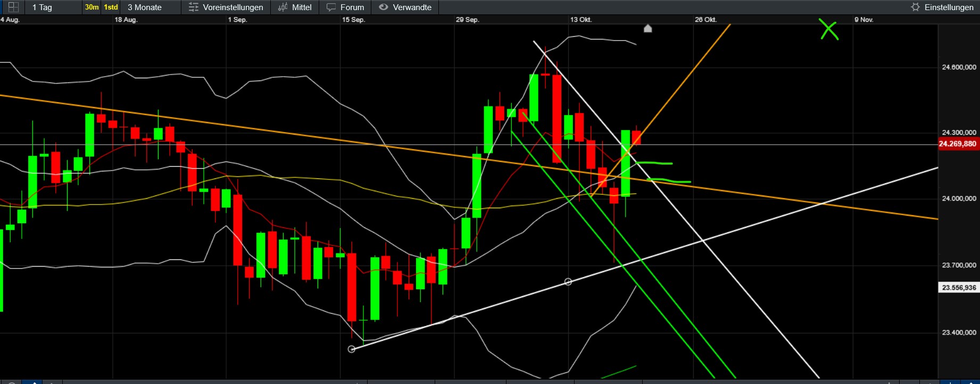Viewport: 980px width, 384px height.
Task: Switch to the 30m quick interval
Action: click(x=92, y=7)
